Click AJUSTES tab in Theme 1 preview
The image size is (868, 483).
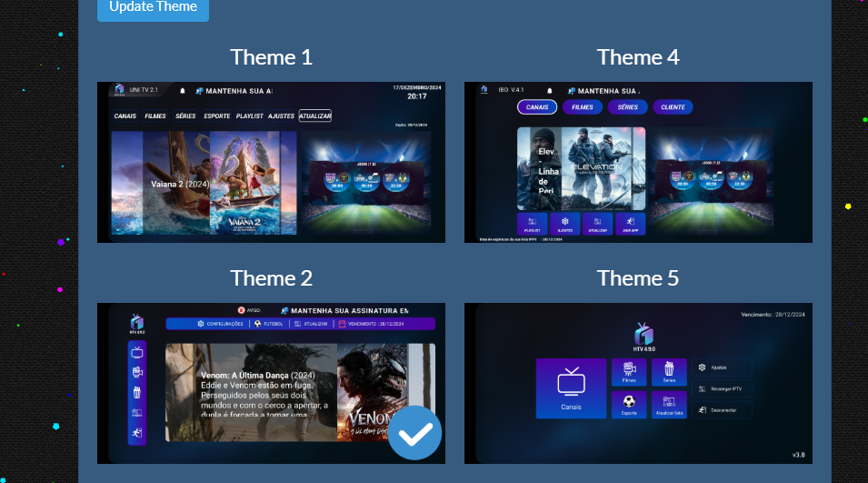[281, 116]
